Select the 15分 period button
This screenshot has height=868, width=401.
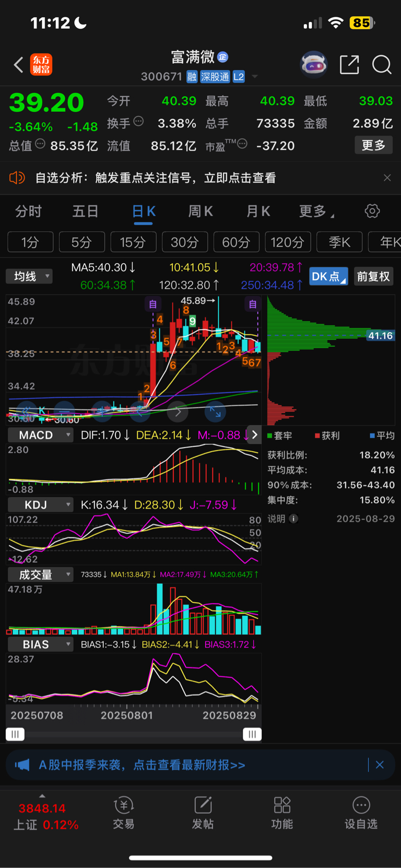(133, 242)
